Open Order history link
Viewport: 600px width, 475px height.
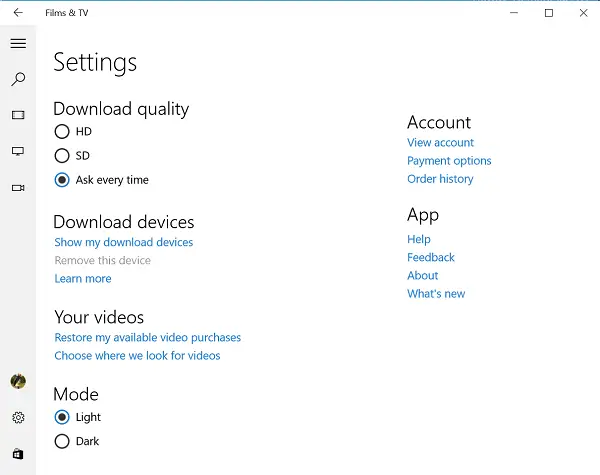[440, 179]
